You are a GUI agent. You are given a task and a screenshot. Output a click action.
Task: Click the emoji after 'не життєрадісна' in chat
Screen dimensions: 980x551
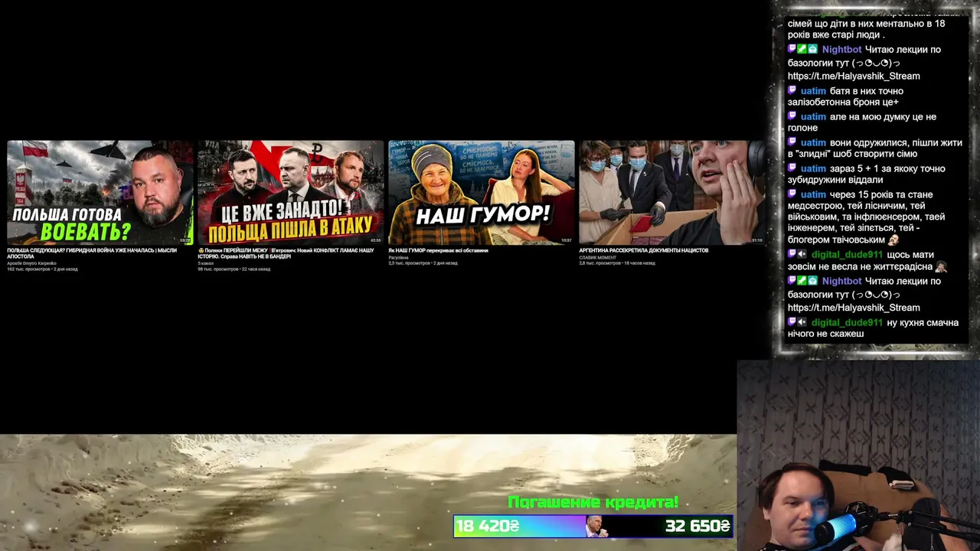941,266
